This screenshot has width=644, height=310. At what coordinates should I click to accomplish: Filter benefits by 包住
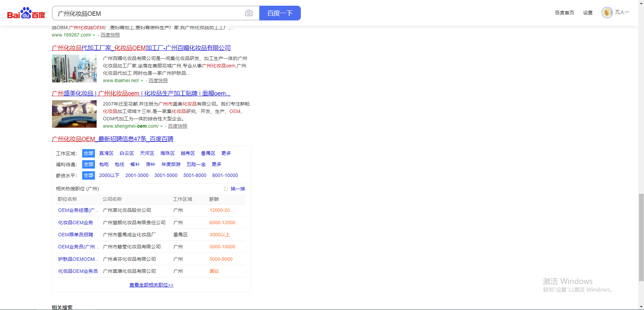pyautogui.click(x=120, y=164)
